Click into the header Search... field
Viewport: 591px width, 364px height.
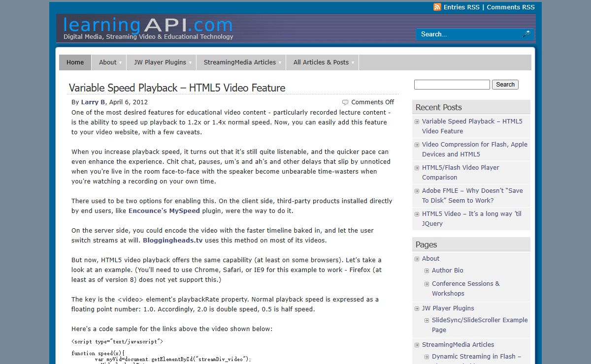click(x=468, y=34)
